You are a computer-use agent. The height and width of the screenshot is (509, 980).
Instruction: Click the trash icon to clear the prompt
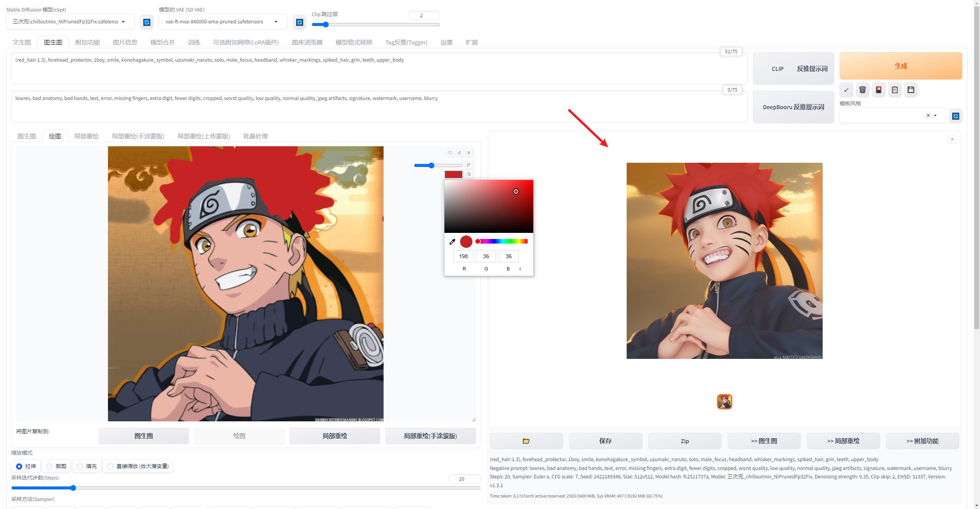point(862,90)
